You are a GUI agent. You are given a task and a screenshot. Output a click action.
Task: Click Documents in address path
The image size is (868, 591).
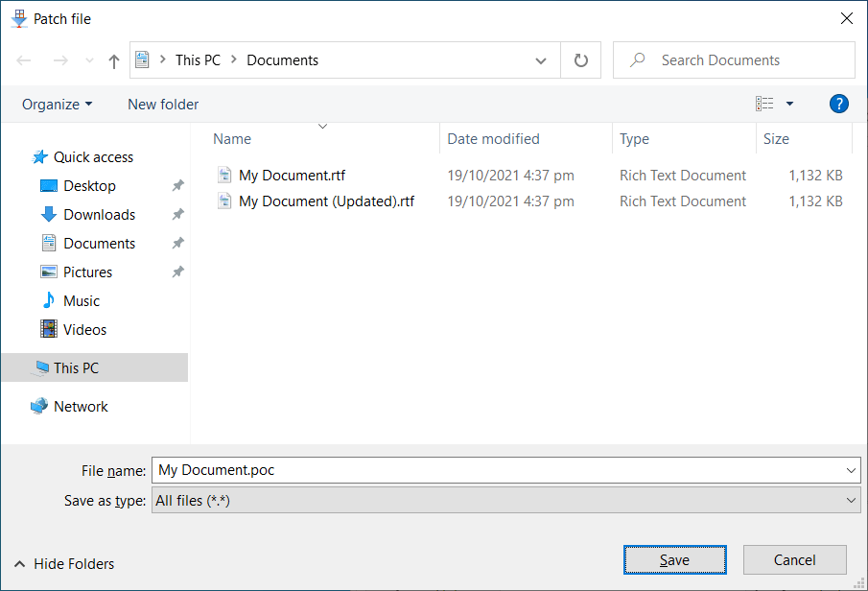(282, 59)
